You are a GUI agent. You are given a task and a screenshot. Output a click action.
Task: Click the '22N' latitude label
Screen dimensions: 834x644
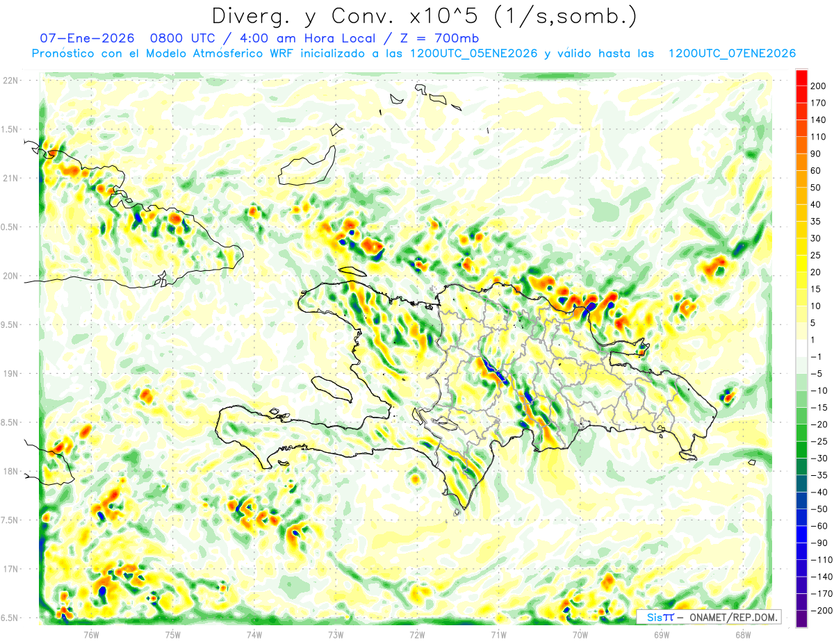point(10,81)
